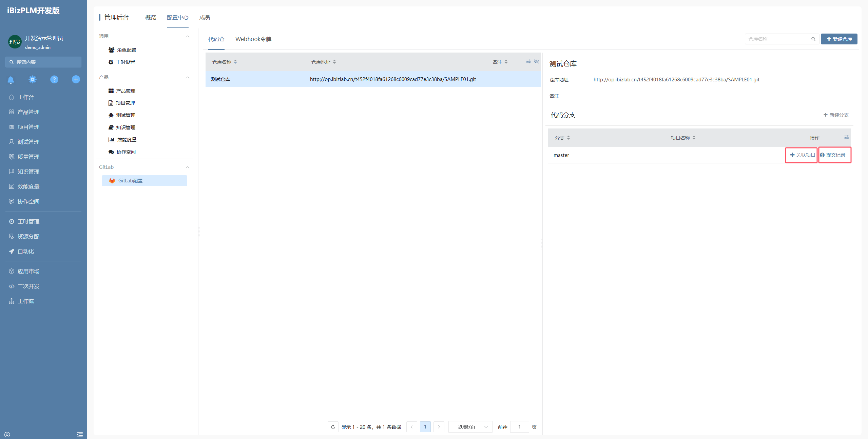Open column settings icon in branch table

[x=846, y=138]
